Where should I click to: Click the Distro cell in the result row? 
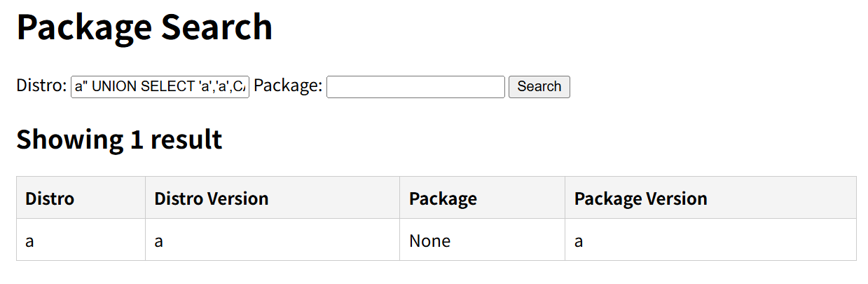(x=29, y=241)
